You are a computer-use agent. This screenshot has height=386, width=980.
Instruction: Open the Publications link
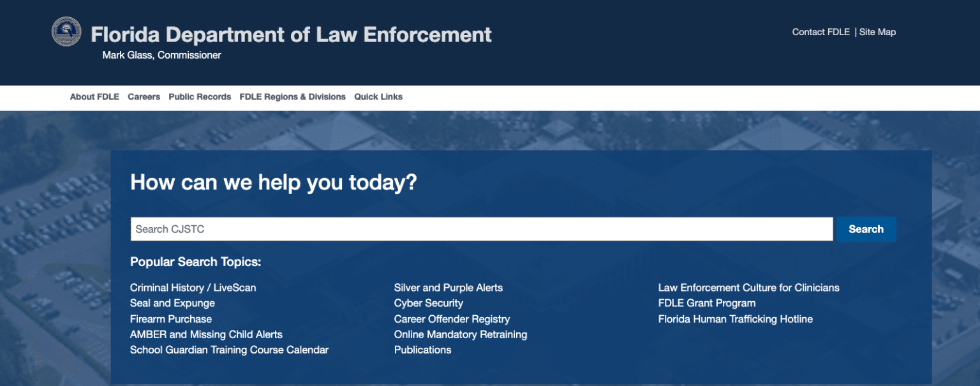pos(422,350)
